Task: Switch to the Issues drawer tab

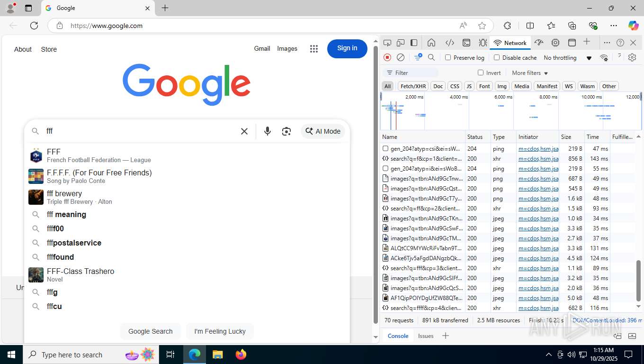Action: click(x=426, y=336)
